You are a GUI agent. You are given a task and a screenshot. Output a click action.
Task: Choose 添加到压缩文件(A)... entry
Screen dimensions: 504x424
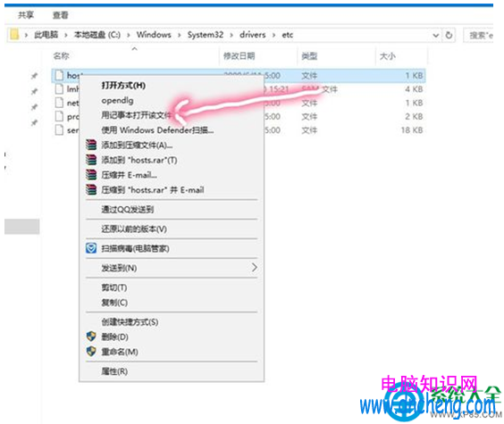pyautogui.click(x=137, y=145)
